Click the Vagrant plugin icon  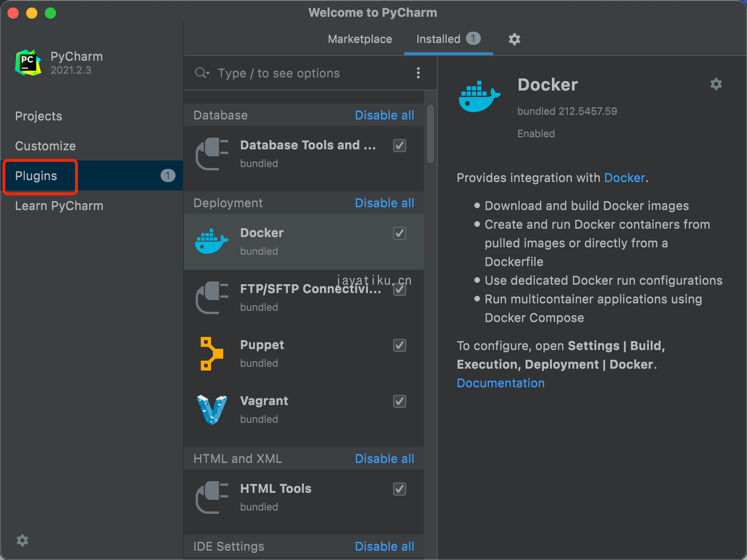[212, 410]
